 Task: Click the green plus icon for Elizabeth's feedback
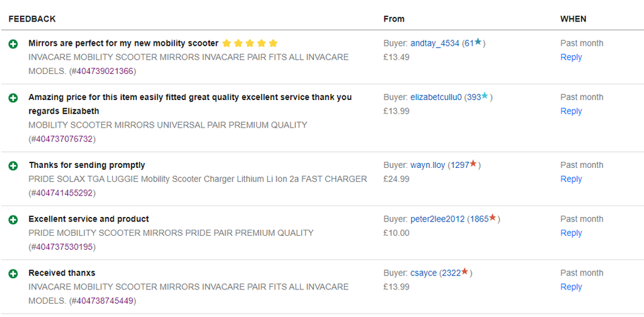pyautogui.click(x=13, y=98)
